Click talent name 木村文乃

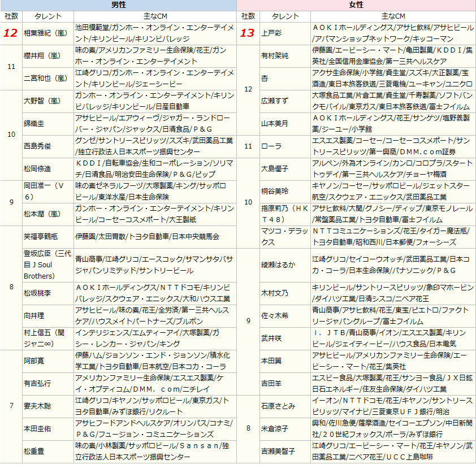(275, 293)
